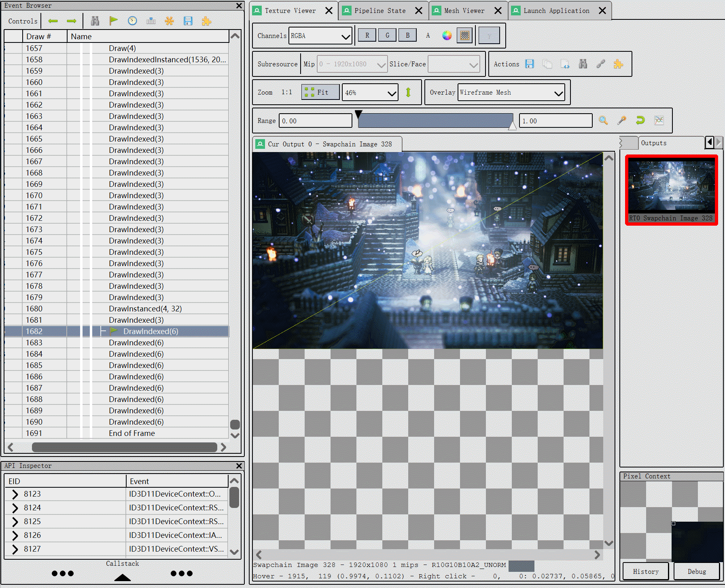Toggle the gamma display button

(489, 36)
